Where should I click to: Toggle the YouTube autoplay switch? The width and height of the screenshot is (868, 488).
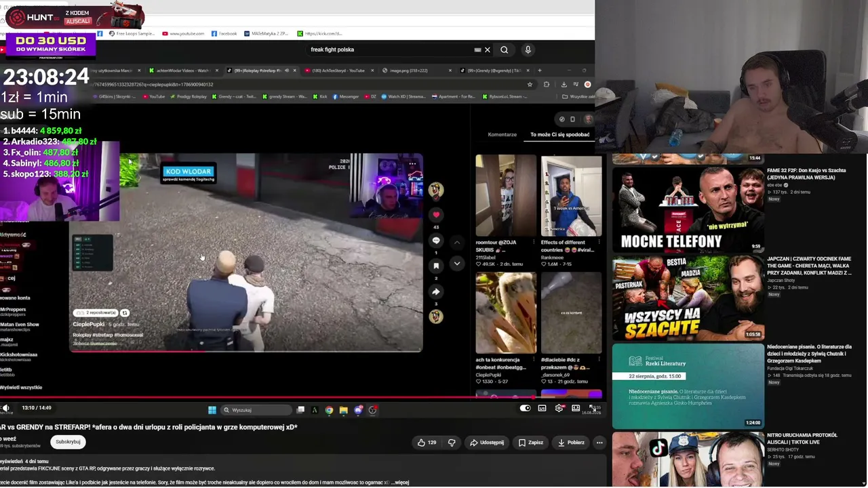tap(525, 408)
